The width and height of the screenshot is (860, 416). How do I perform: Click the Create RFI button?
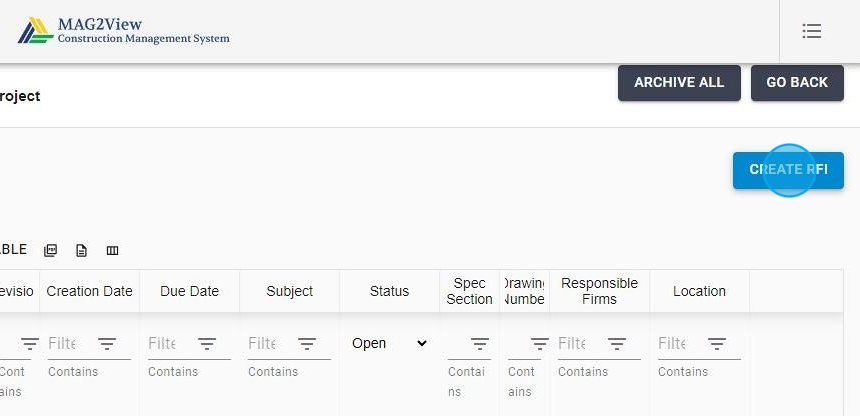coord(788,170)
